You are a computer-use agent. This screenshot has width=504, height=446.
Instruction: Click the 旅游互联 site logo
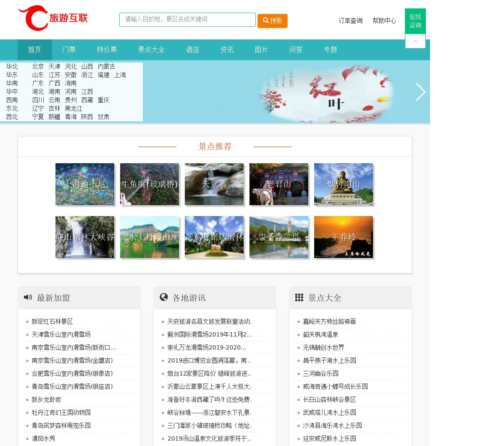53,18
